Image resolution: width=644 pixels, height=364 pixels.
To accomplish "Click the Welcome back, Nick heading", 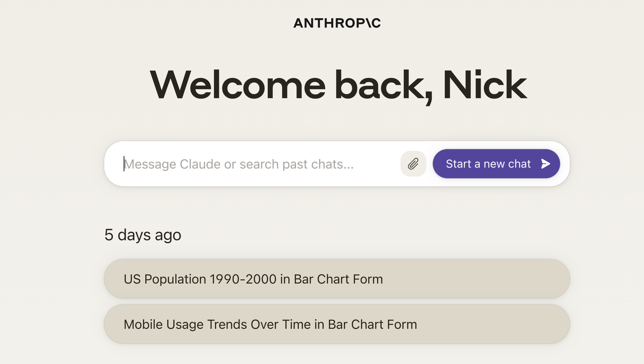I will point(338,86).
